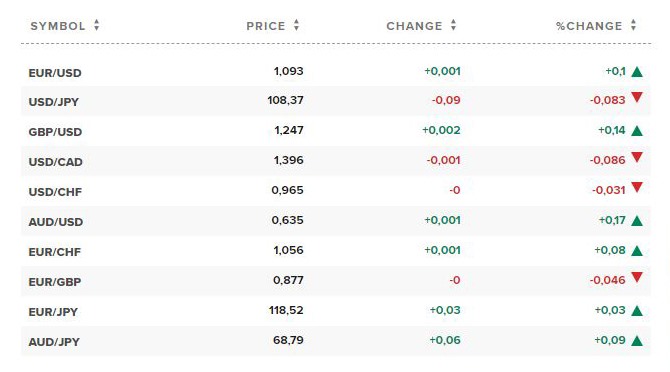
Task: Click green up arrow for AUD/JPY
Action: (x=637, y=341)
